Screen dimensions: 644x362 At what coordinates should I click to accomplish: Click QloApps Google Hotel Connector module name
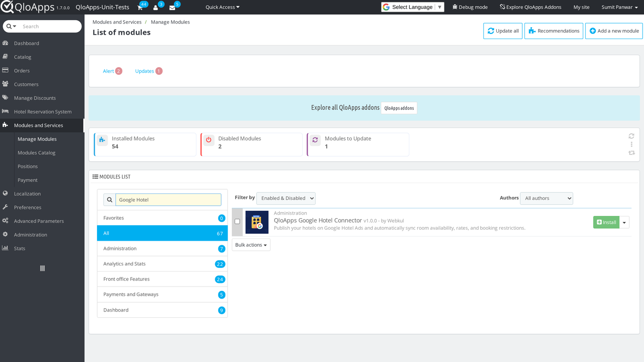[x=318, y=221]
